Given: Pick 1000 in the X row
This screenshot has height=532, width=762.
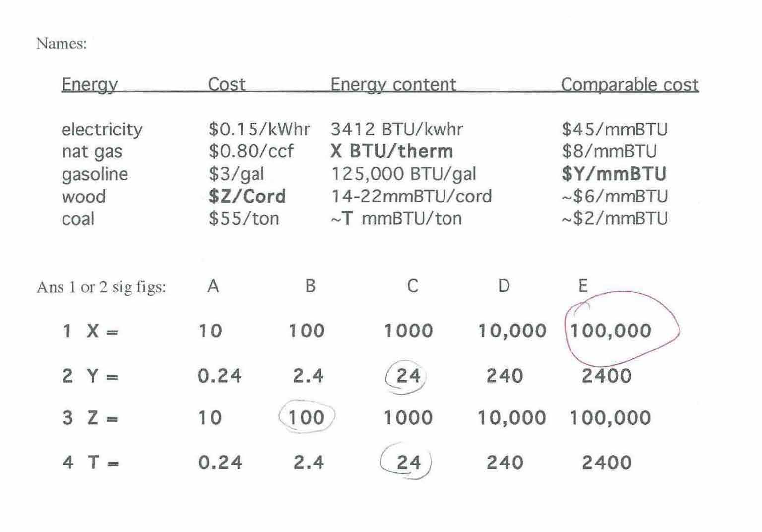Looking at the screenshot, I should pos(408,331).
